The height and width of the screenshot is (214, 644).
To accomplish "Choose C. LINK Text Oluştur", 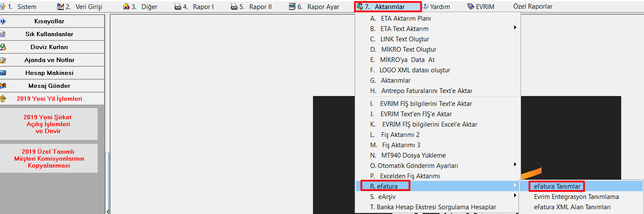I will (438, 39).
